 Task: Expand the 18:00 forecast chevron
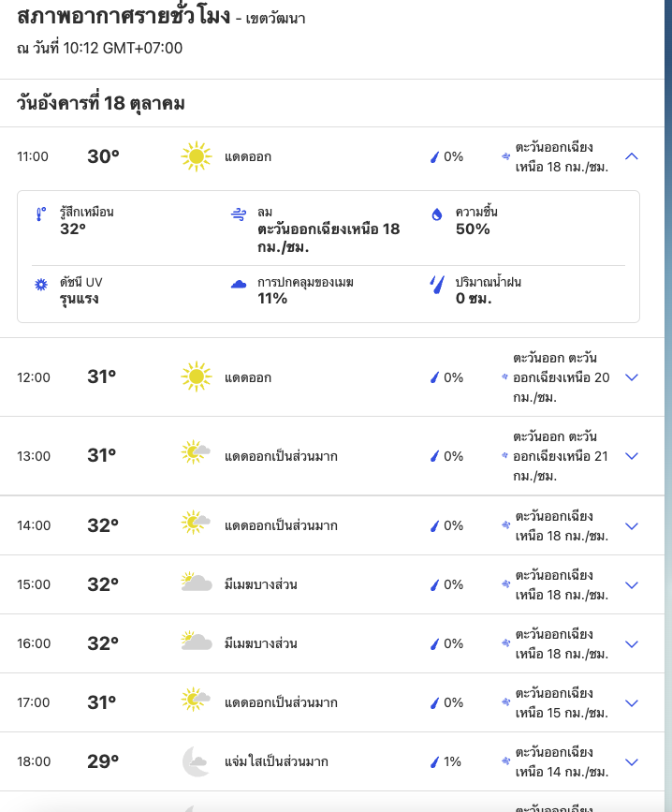point(631,761)
